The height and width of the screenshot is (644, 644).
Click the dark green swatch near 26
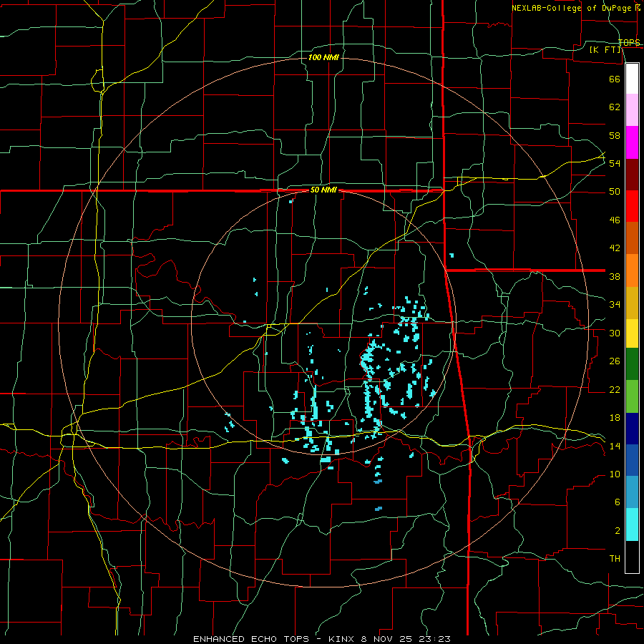[632, 364]
